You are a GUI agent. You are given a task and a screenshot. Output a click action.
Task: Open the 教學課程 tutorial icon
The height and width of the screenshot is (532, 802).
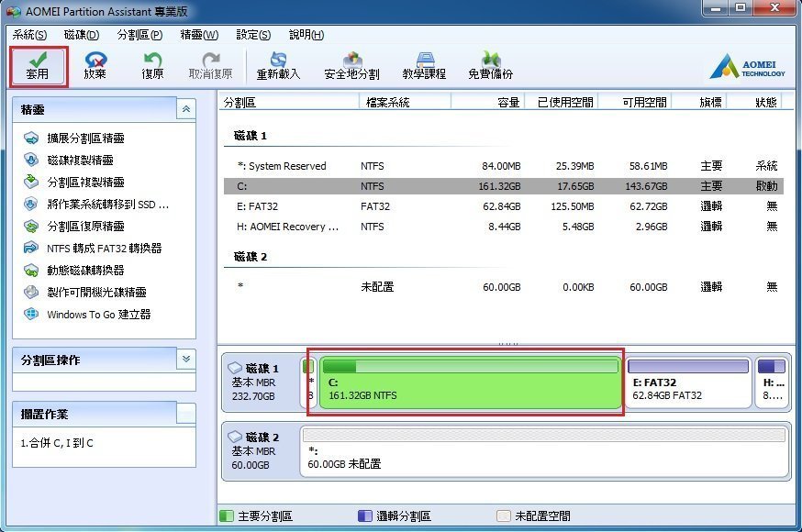pyautogui.click(x=425, y=66)
